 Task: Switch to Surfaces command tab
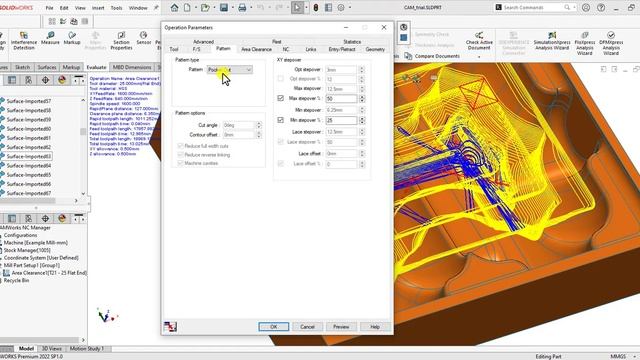tap(47, 67)
